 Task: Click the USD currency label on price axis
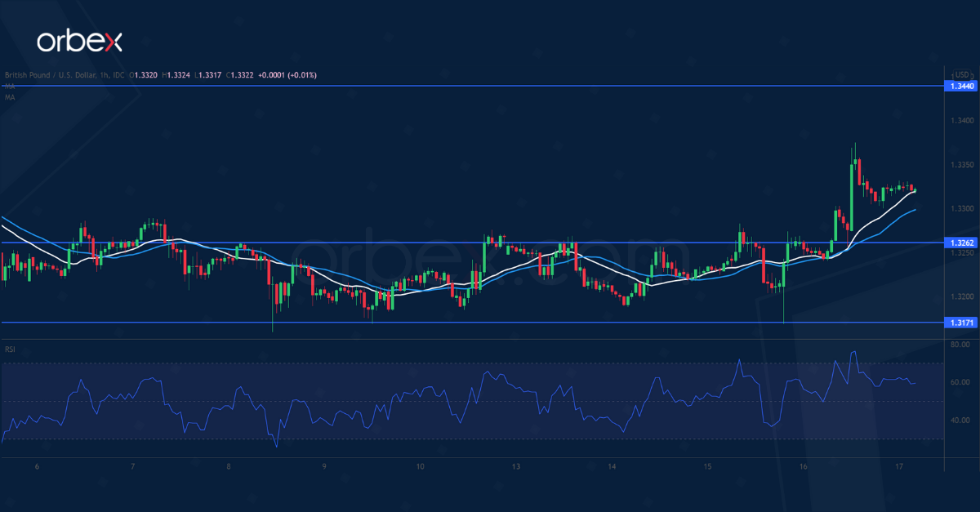(961, 74)
